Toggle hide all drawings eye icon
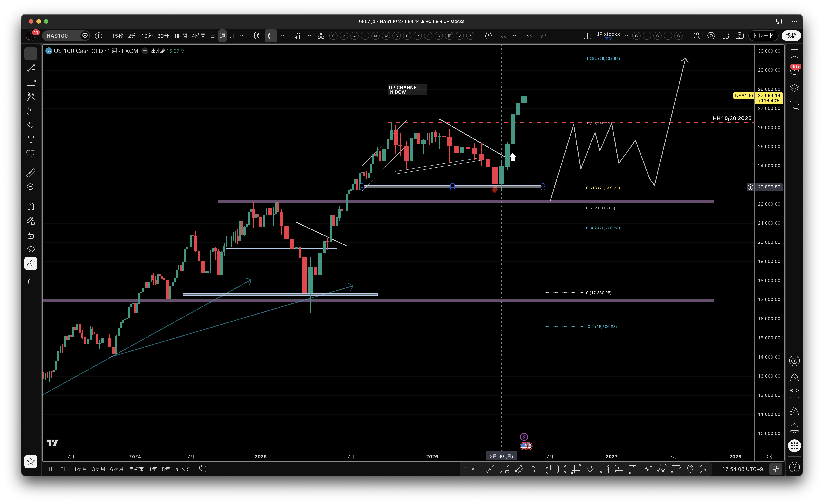Screen dimensions: 824x504 31,249
